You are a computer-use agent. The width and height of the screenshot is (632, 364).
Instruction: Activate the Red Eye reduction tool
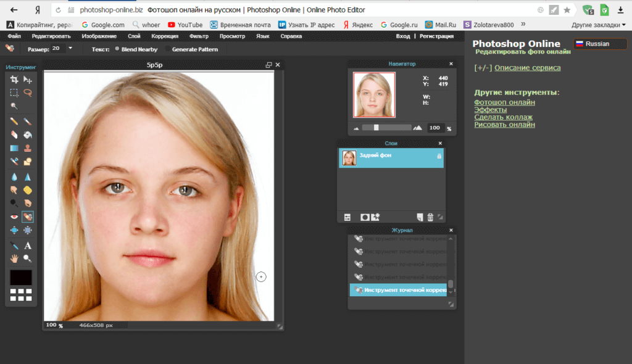(x=14, y=217)
